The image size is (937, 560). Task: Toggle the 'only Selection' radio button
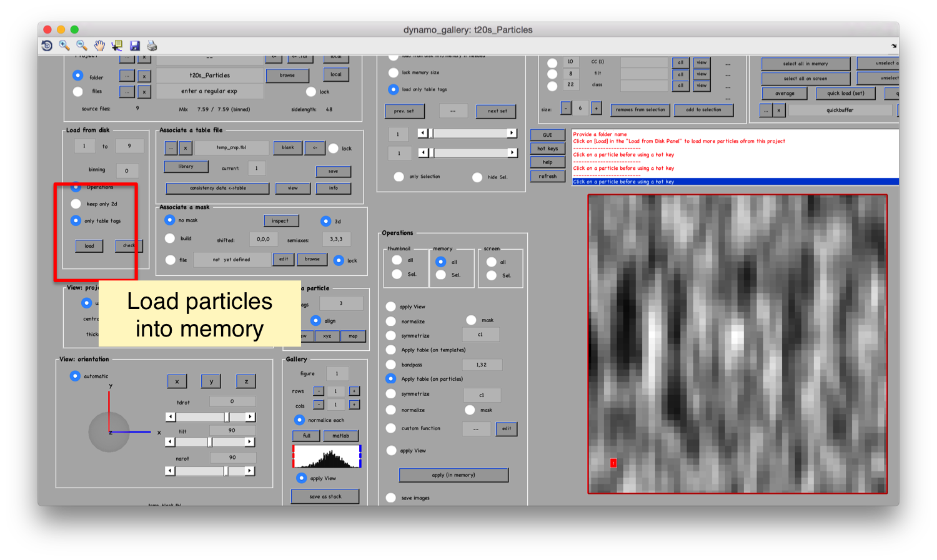399,177
